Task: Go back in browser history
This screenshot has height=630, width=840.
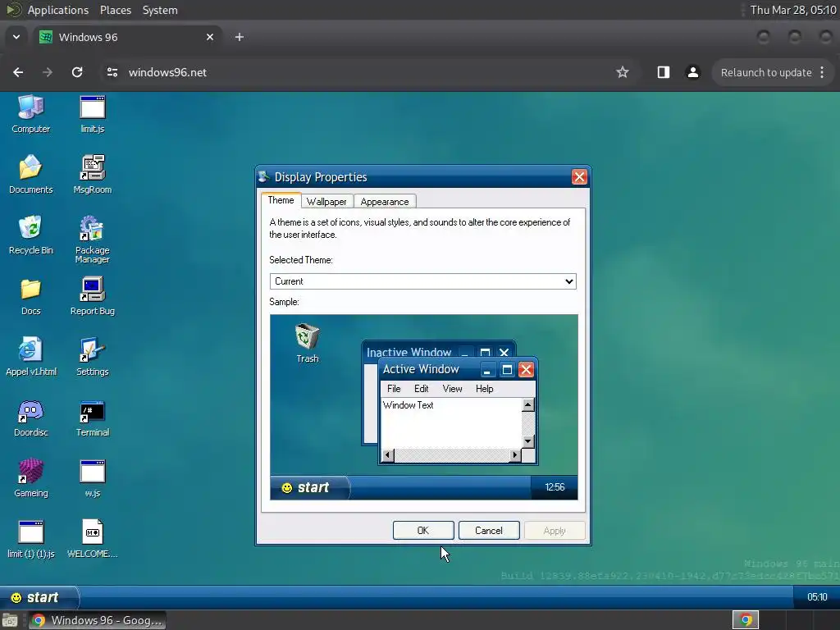Action: (x=18, y=72)
